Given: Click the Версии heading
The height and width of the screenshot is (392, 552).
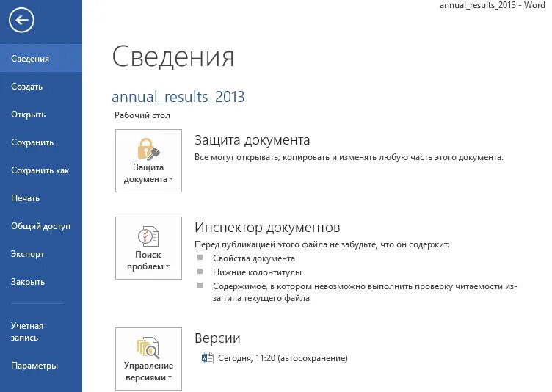Looking at the screenshot, I should (217, 338).
